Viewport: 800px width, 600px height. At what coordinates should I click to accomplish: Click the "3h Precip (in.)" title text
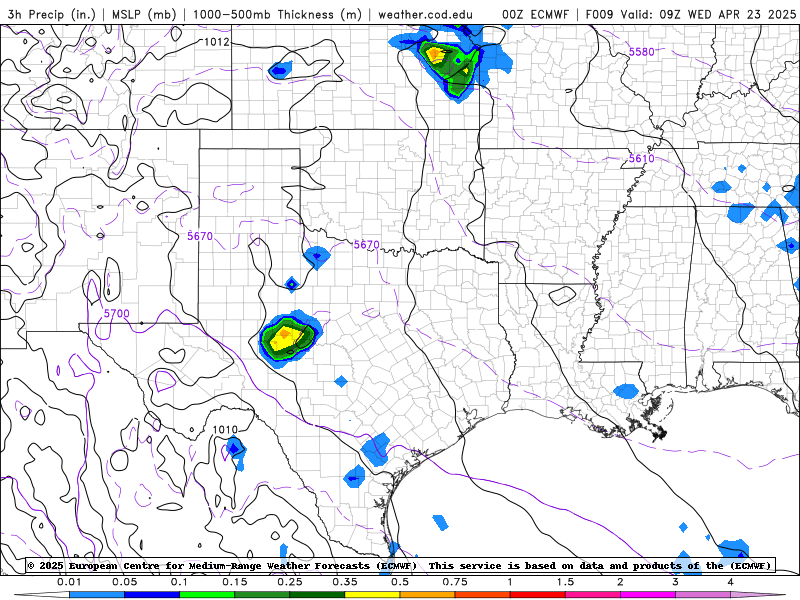click(51, 14)
